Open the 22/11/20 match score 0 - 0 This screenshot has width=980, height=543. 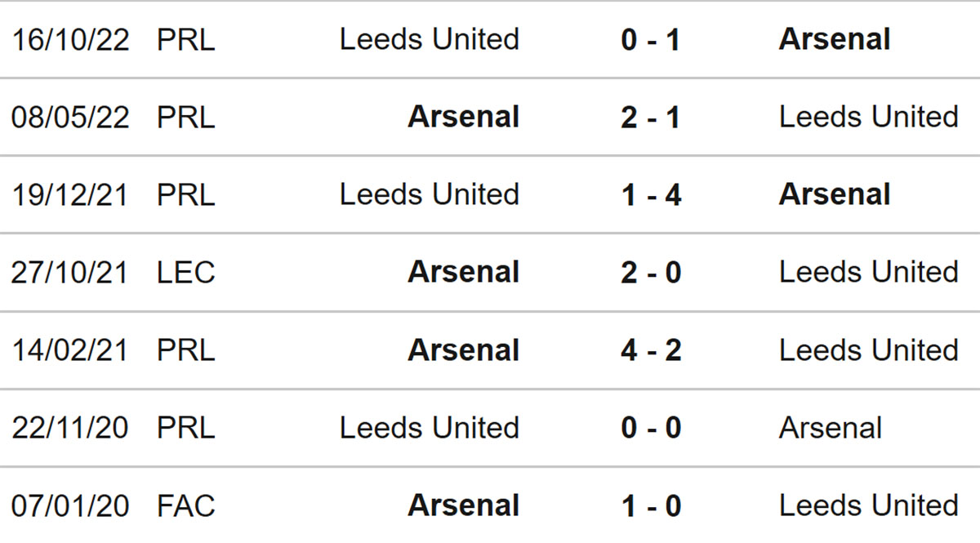[651, 428]
